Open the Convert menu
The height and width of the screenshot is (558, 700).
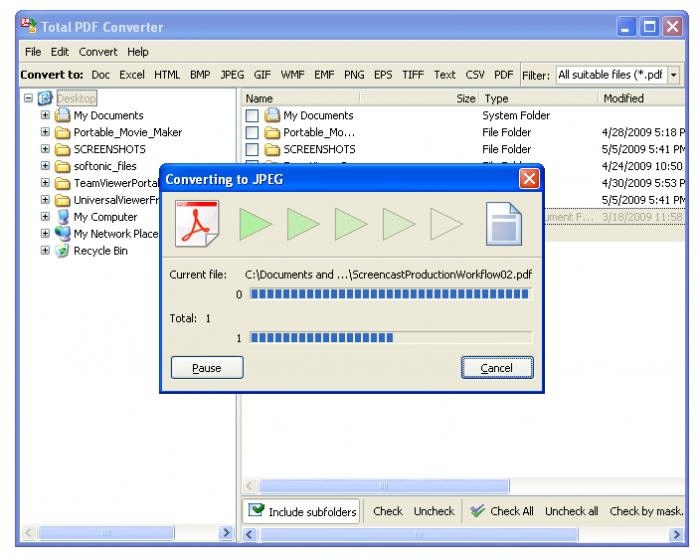click(x=98, y=52)
